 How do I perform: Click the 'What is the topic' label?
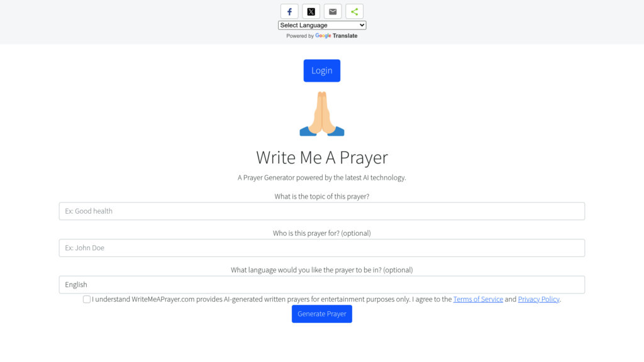(321, 196)
